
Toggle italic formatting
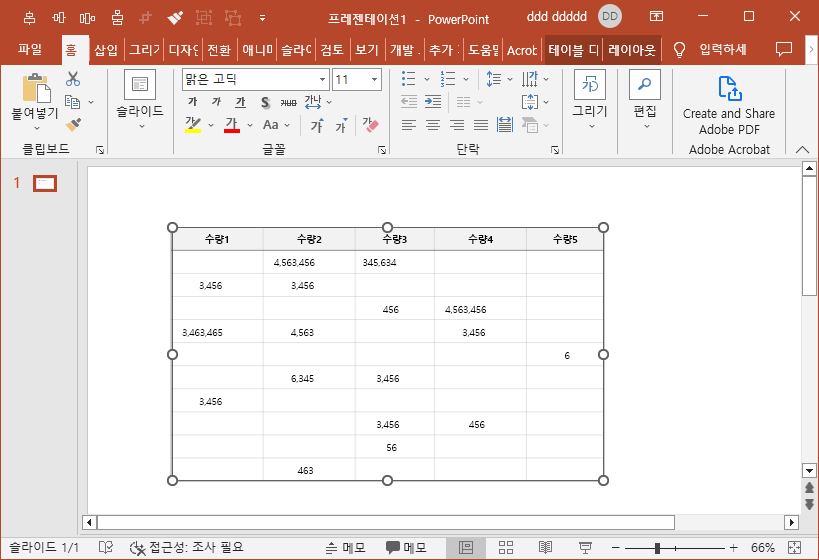click(216, 102)
